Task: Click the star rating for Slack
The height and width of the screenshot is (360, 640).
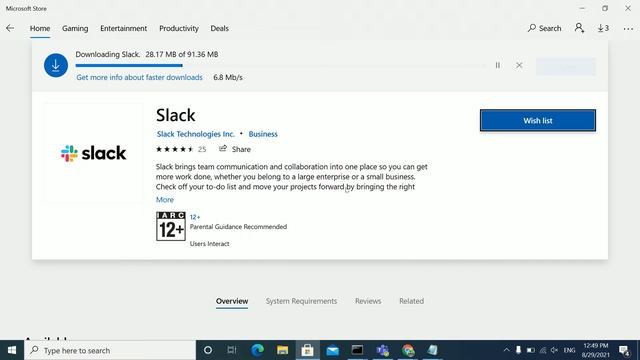Action: (x=175, y=149)
